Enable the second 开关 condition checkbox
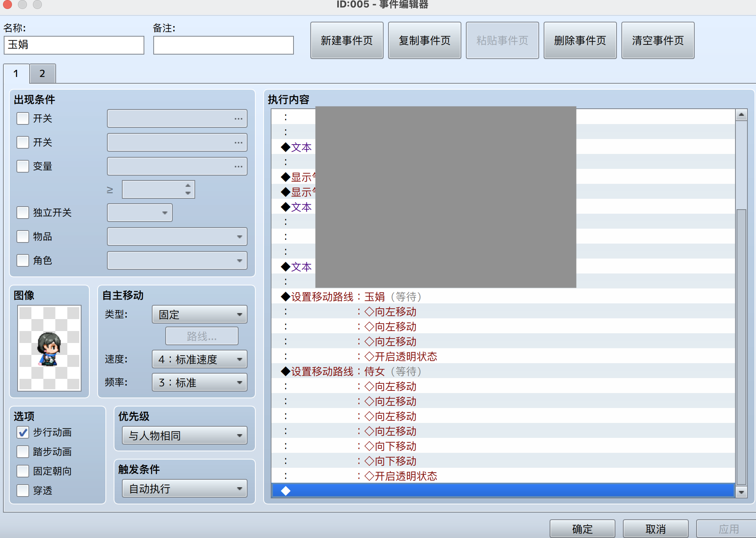This screenshot has height=538, width=756. point(23,142)
